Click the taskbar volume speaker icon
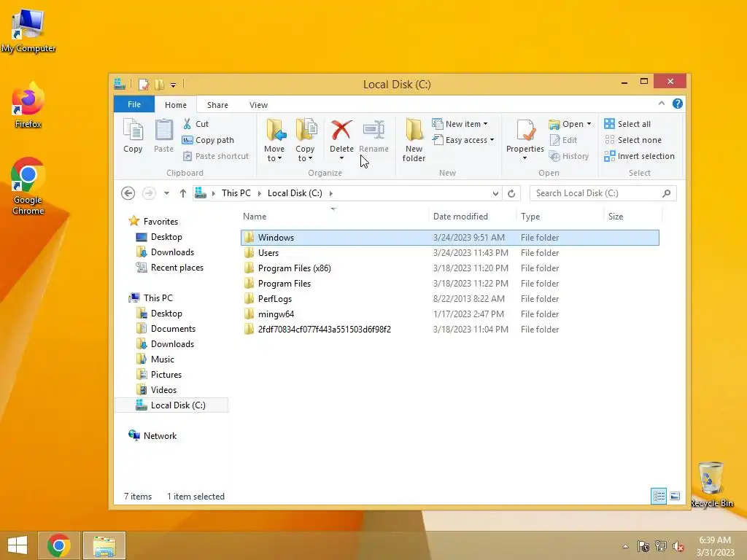 tap(678, 546)
